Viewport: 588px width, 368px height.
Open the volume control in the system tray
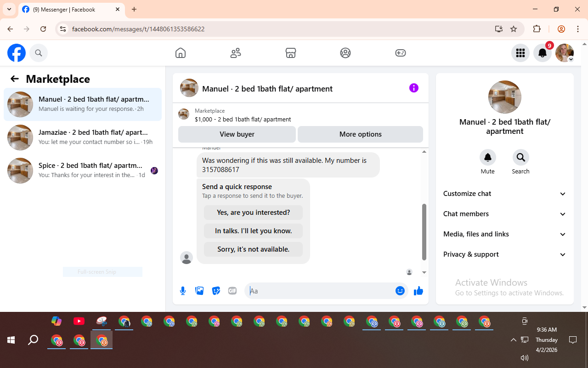tap(525, 358)
